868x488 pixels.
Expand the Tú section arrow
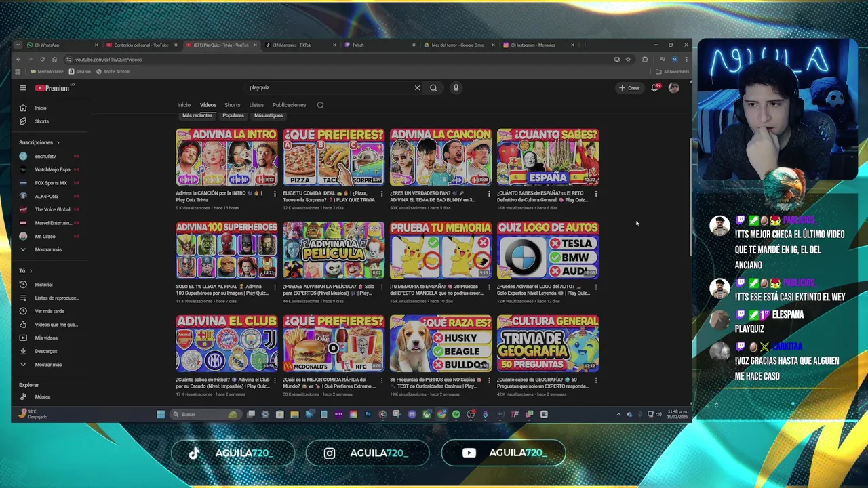click(x=30, y=271)
